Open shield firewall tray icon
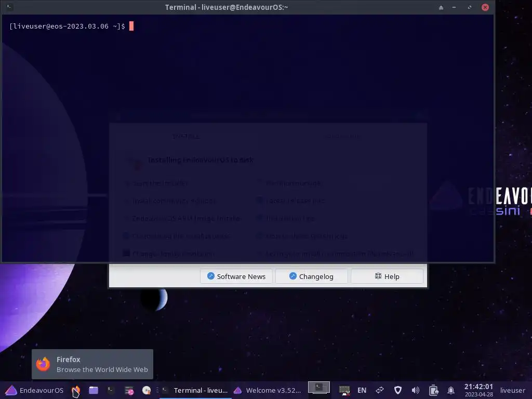This screenshot has height=399, width=532. (x=398, y=390)
